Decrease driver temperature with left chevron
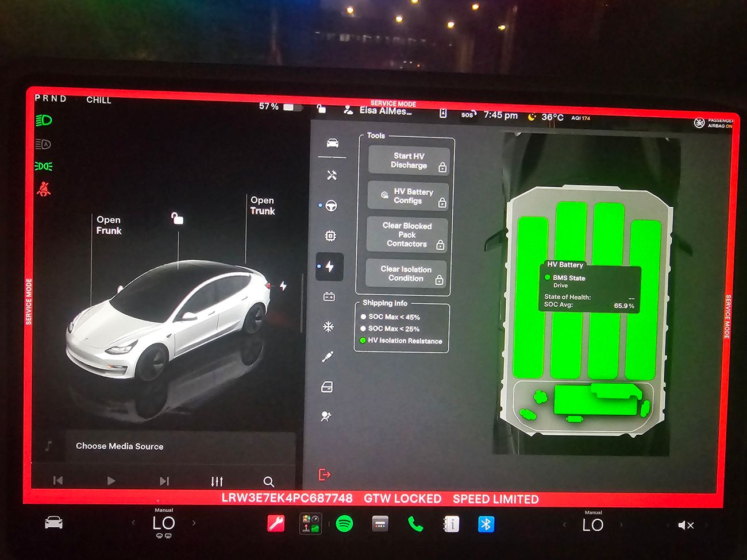This screenshot has width=747, height=560. pos(133,523)
